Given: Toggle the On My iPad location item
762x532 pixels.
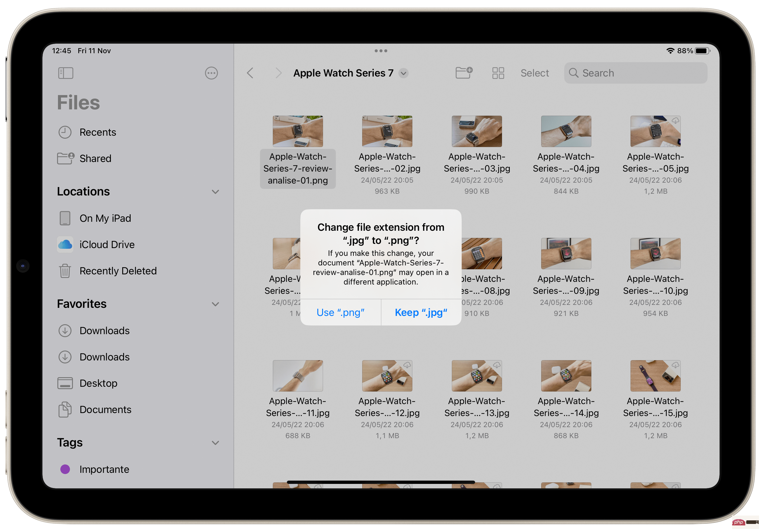Looking at the screenshot, I should point(105,218).
